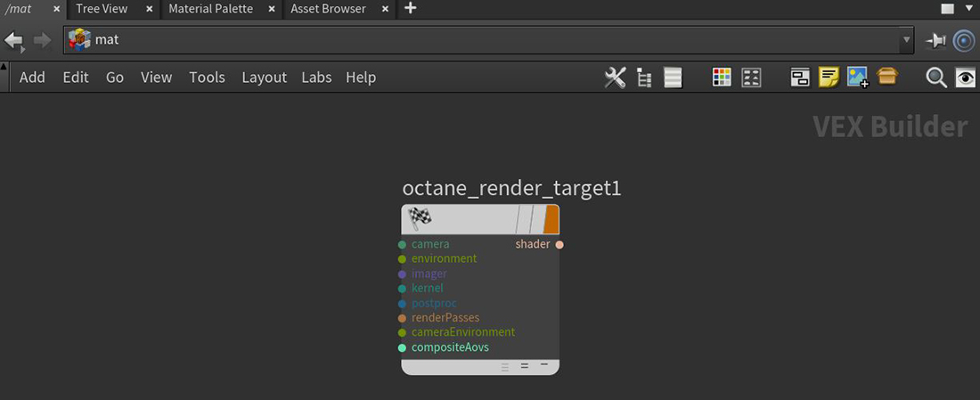Add a yellow sticky note
Viewport: 980px width, 400px height.
(x=829, y=78)
